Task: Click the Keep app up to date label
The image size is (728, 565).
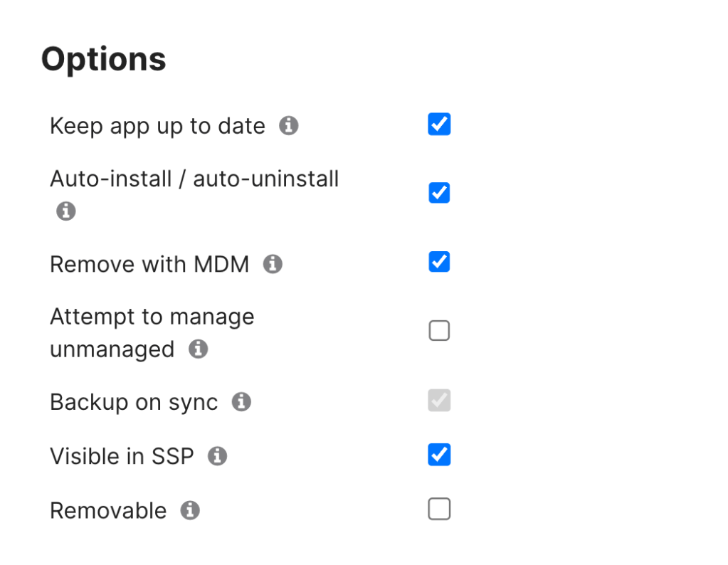Action: (157, 127)
